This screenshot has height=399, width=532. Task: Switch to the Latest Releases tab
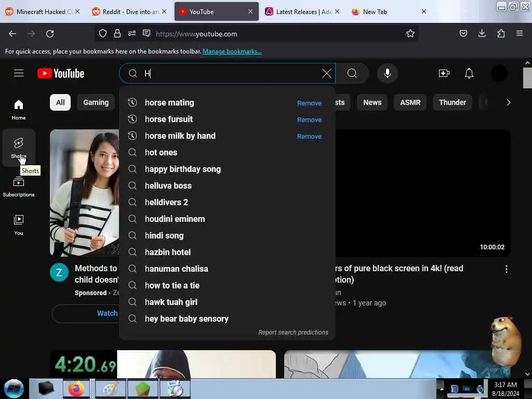[302, 11]
